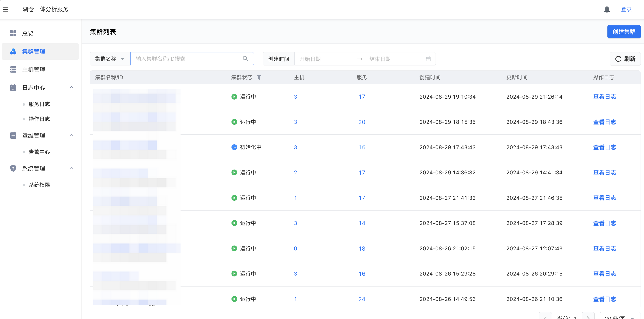The height and width of the screenshot is (319, 644).
Task: Click the 开始日期 start date field
Action: tap(325, 59)
